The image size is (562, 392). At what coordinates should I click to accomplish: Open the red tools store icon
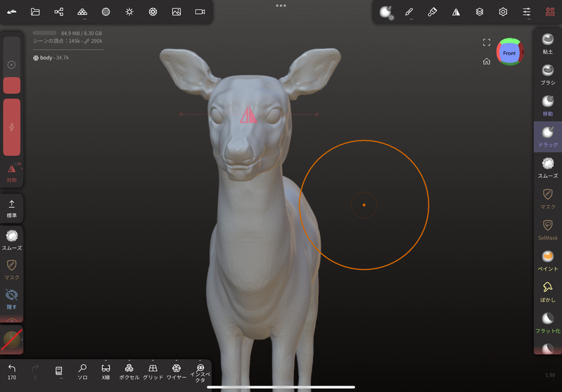tap(550, 12)
